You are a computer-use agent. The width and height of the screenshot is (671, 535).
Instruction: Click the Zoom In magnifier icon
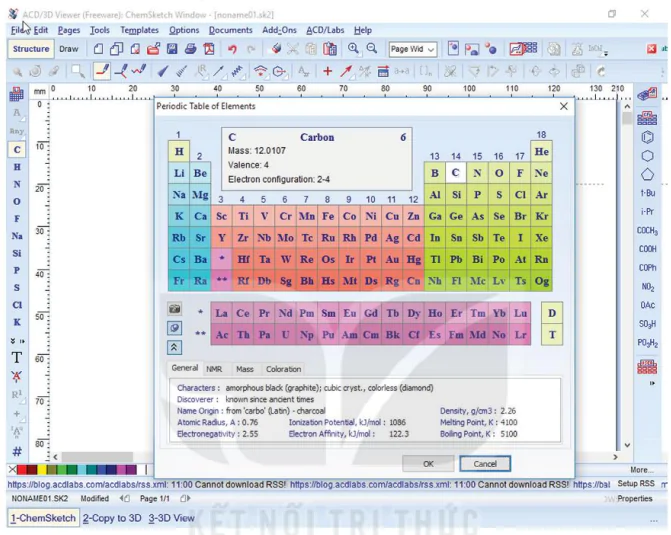pos(353,49)
